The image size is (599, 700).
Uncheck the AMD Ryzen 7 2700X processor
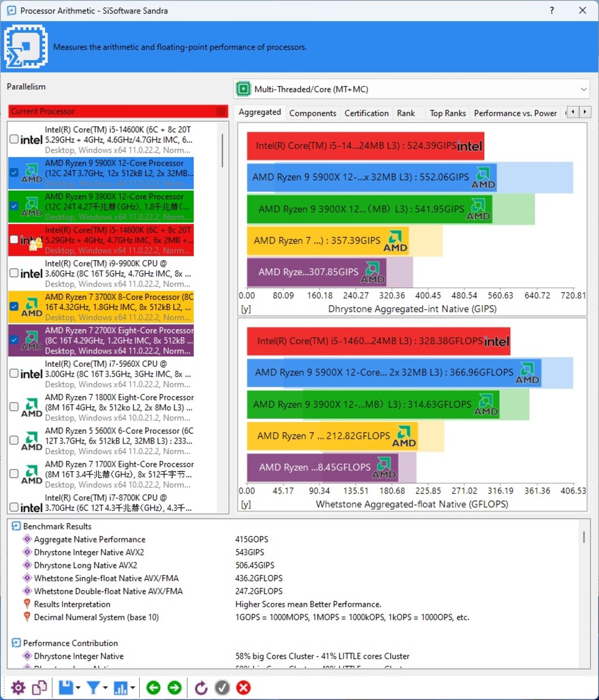[x=14, y=340]
